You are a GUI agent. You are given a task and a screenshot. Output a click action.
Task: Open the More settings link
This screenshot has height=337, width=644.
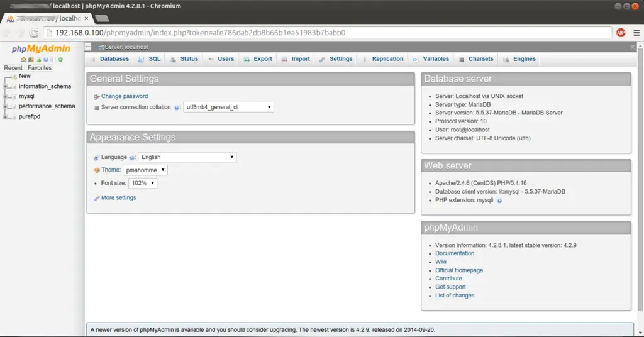(118, 198)
